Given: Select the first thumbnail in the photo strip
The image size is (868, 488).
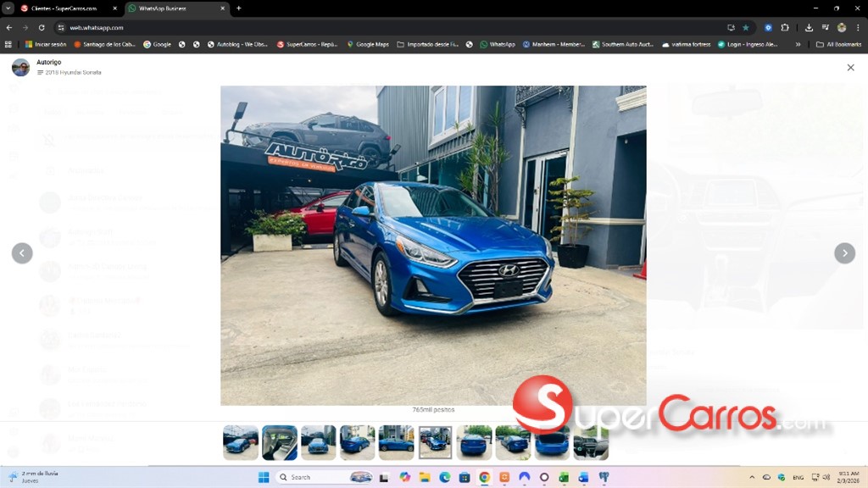Looking at the screenshot, I should click(241, 443).
